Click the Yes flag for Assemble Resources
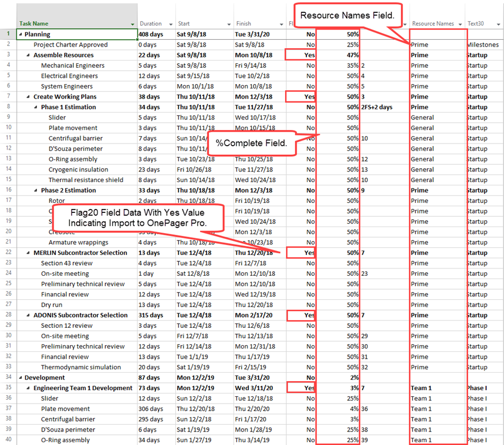The image size is (504, 445). [x=309, y=55]
